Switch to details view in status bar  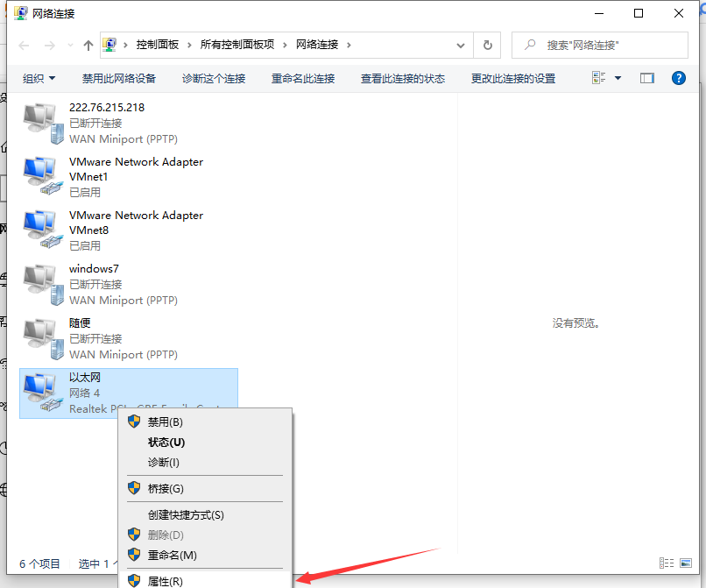pyautogui.click(x=667, y=563)
